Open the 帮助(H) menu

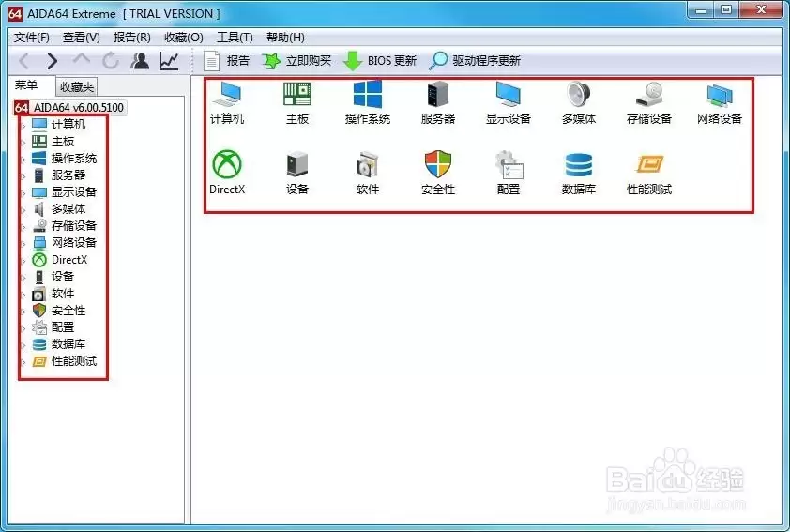[x=285, y=38]
